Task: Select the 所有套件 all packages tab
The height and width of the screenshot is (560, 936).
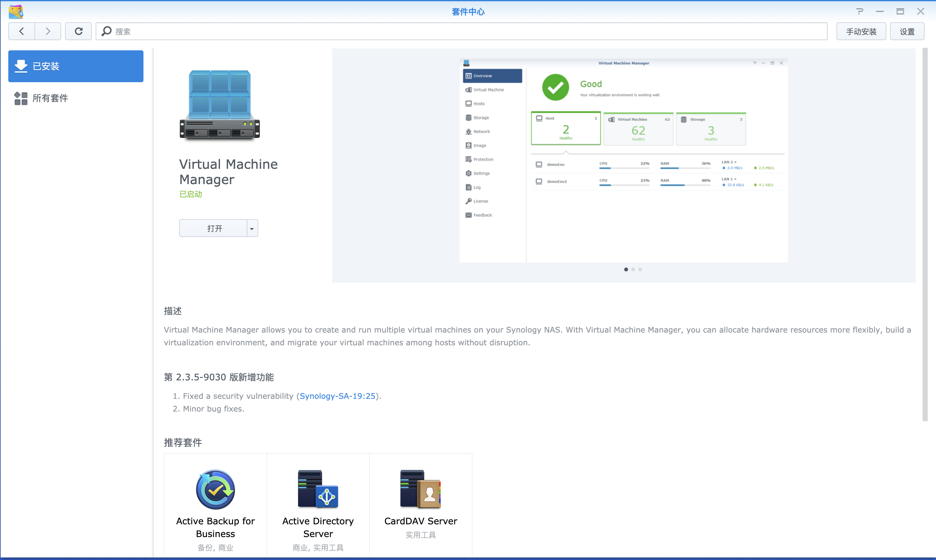Action: pos(76,98)
